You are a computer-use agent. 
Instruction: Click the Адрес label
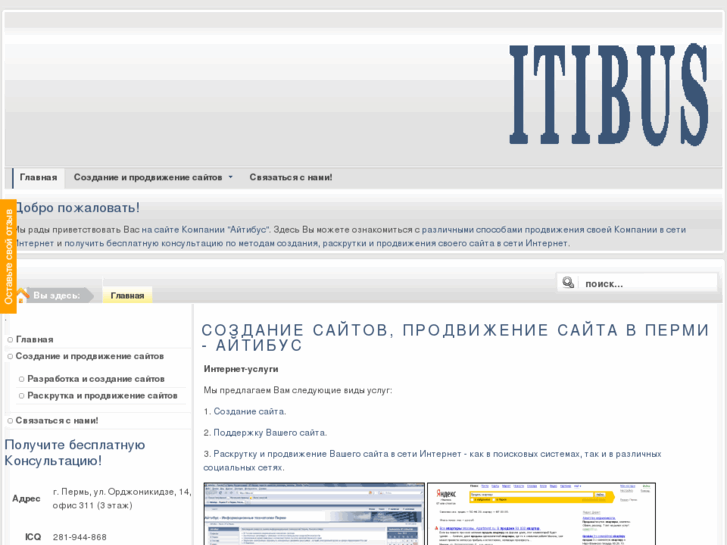(x=26, y=499)
